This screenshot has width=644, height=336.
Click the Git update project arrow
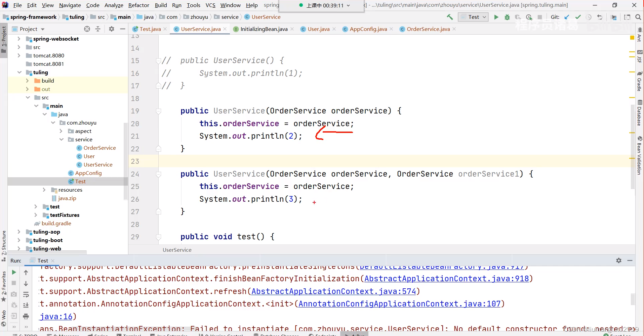[x=567, y=17]
